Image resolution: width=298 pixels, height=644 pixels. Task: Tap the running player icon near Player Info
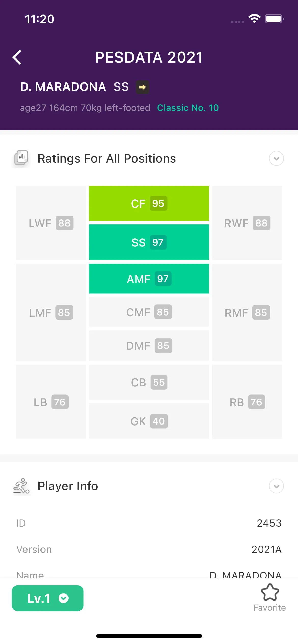(x=21, y=486)
